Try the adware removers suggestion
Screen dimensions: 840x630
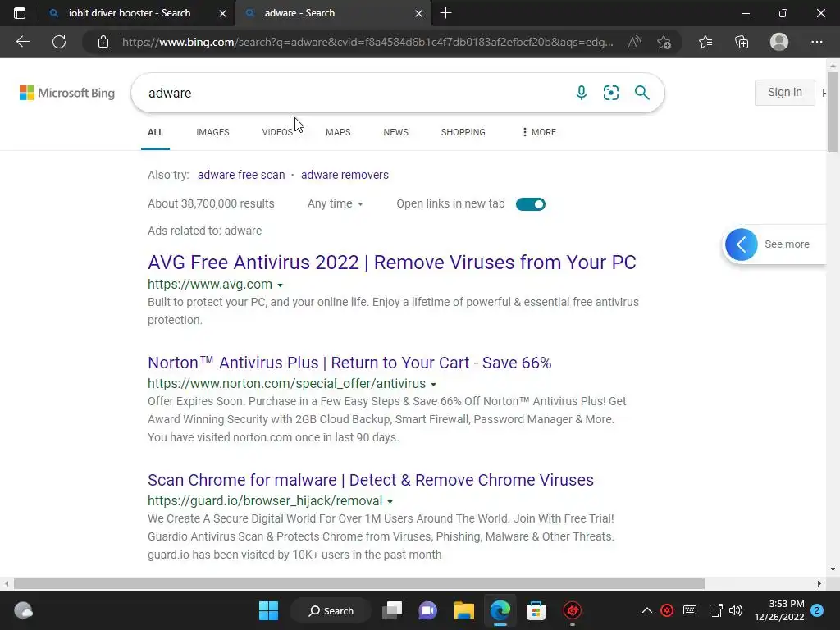[x=345, y=175]
